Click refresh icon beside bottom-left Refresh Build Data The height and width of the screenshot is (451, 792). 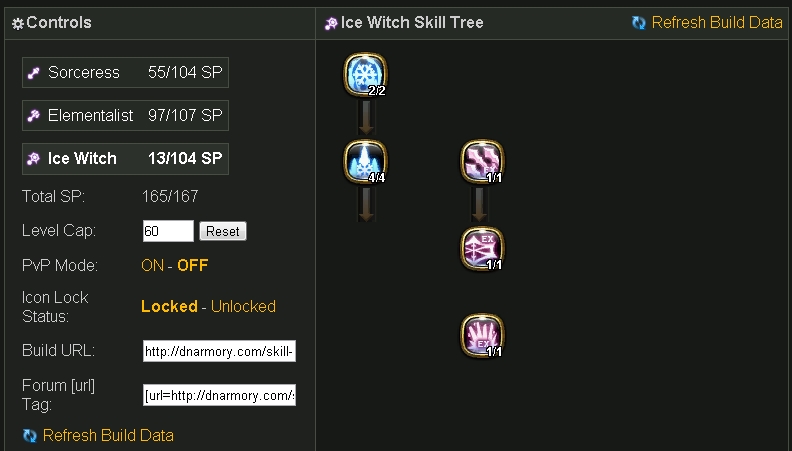(x=30, y=435)
